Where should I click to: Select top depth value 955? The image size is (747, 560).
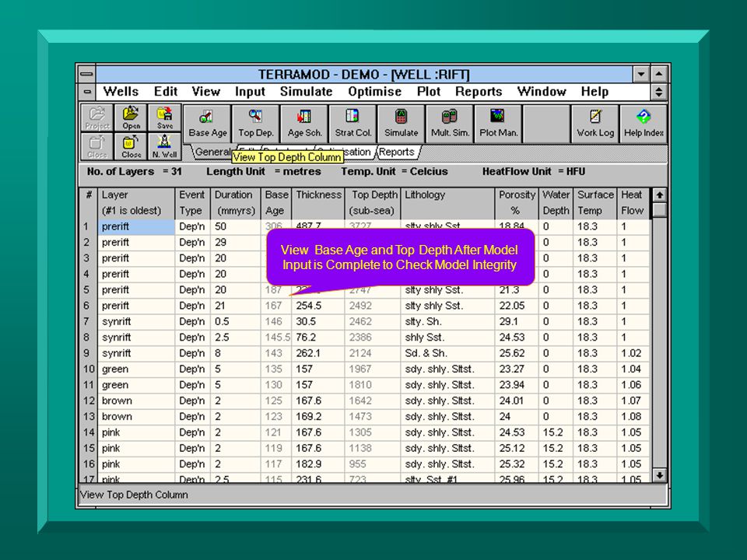[x=373, y=464]
